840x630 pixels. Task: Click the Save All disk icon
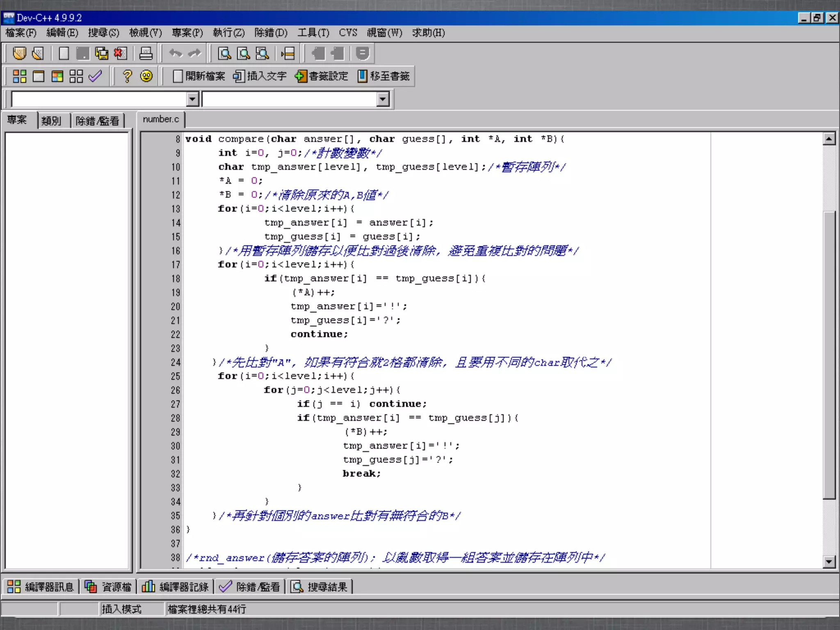[101, 53]
